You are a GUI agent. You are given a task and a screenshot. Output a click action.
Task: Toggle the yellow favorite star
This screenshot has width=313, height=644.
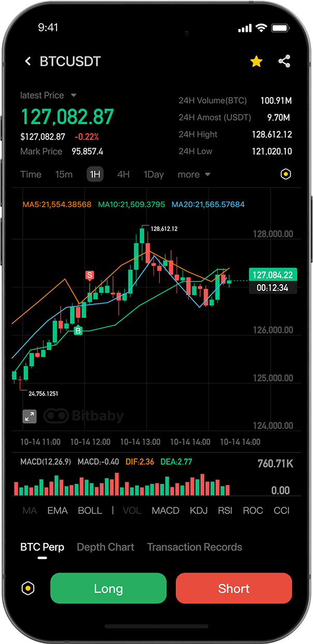256,62
